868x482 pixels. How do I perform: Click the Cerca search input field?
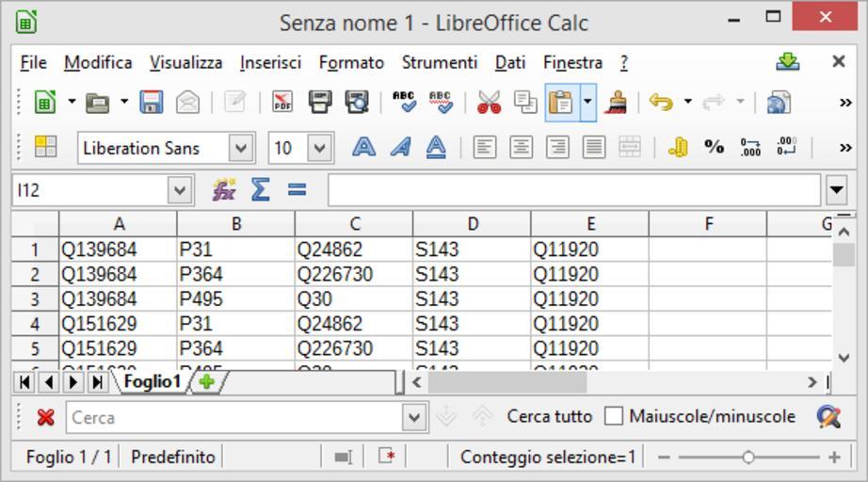point(233,417)
